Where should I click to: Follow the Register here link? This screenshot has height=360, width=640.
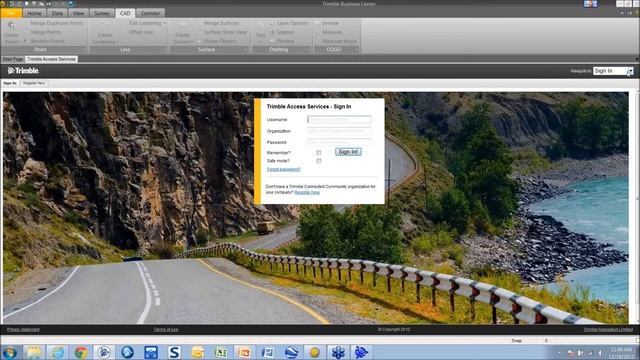click(307, 192)
